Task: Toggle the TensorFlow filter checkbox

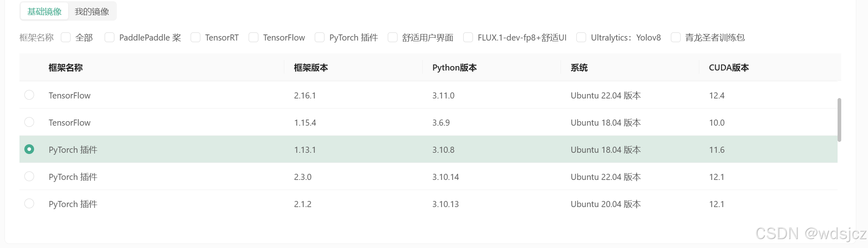Action: point(254,37)
